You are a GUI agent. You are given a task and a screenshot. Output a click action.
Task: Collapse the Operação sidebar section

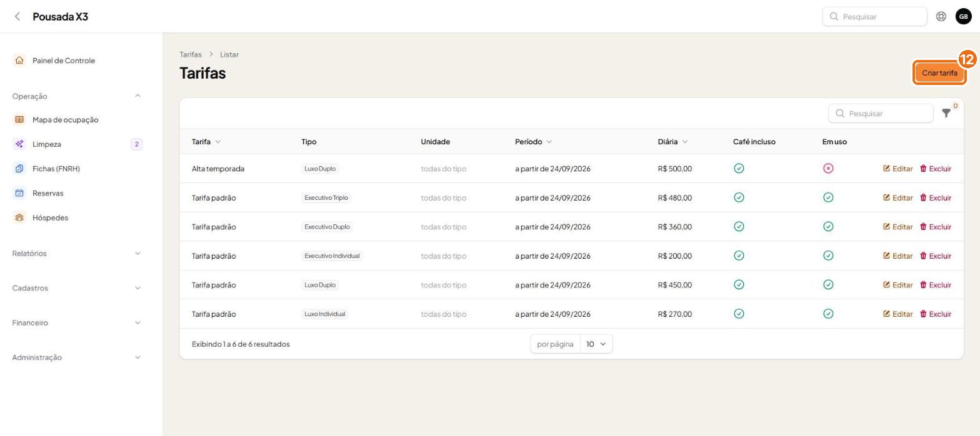137,96
